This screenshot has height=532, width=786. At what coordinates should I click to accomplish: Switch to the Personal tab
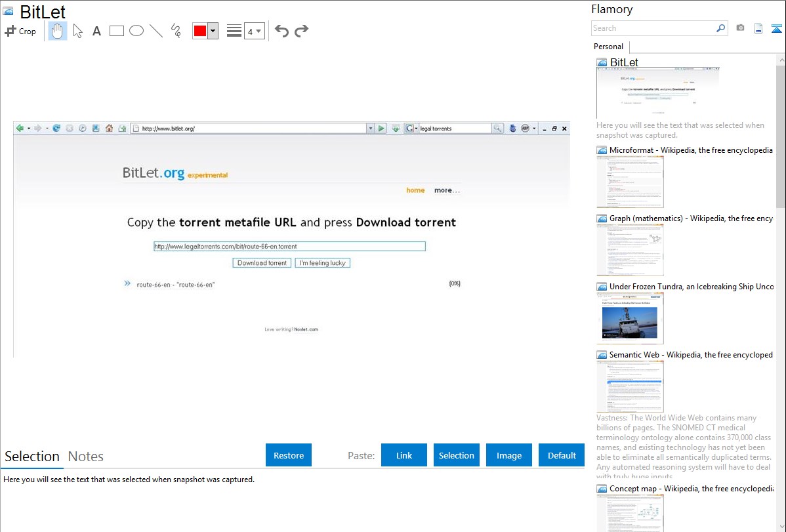point(609,47)
